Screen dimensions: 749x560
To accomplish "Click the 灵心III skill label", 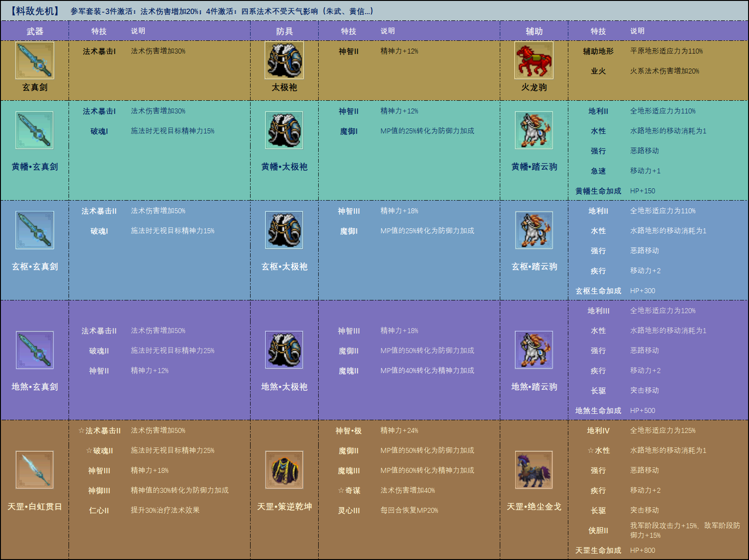I will [x=349, y=511].
